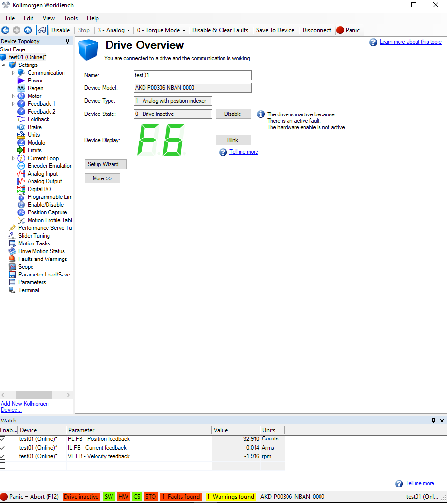Viewport: 448px width, 503px height.
Task: Click Disconnect in the toolbar
Action: coord(317,30)
